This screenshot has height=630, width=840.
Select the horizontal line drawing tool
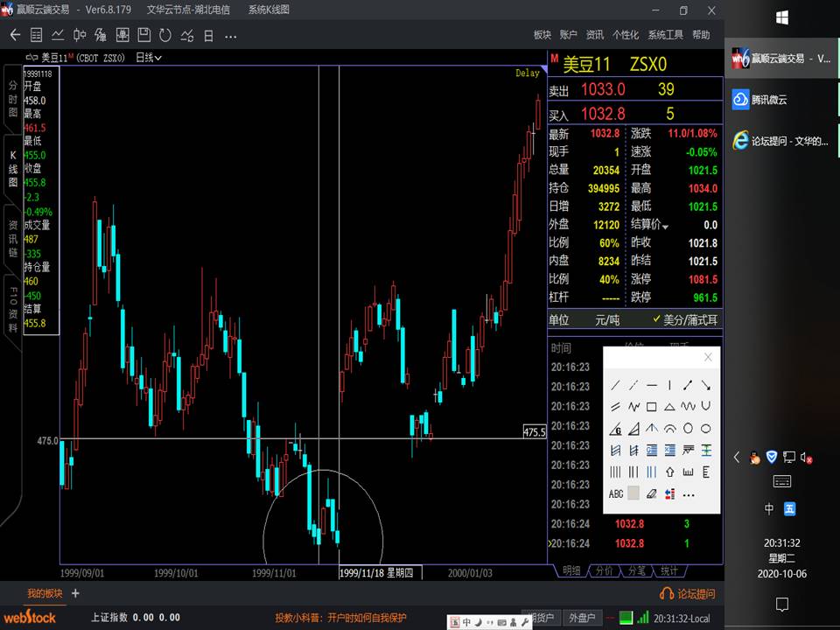tap(652, 385)
